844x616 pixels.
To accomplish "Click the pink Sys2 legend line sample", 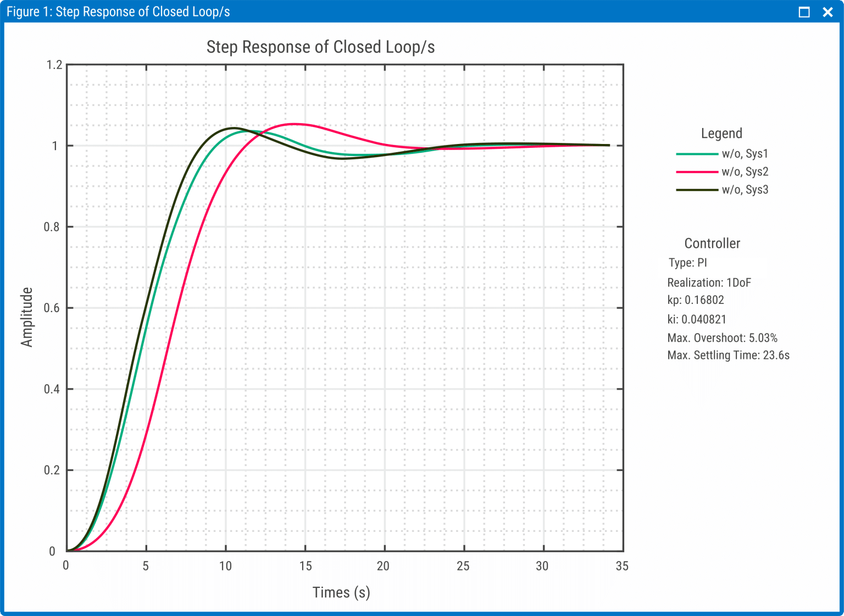I will click(696, 172).
